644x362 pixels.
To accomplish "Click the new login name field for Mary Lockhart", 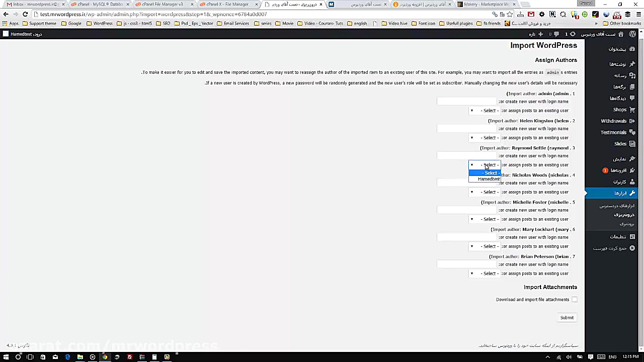I will pos(467,237).
